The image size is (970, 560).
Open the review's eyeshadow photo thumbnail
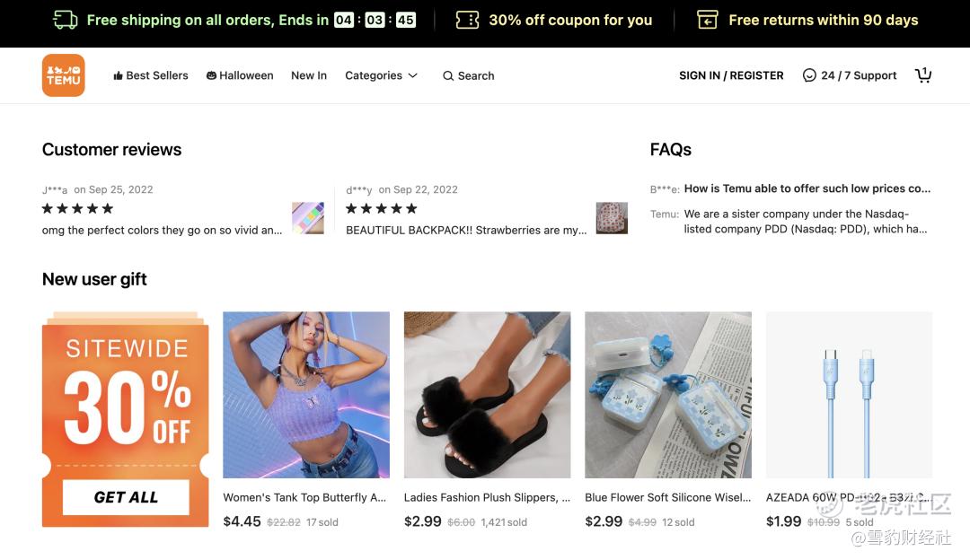[308, 218]
